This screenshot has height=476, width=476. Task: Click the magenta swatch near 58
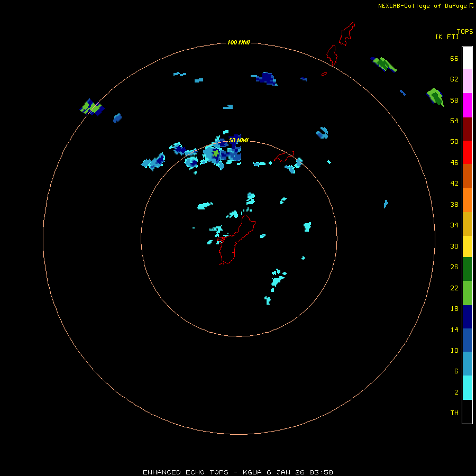[x=467, y=105]
